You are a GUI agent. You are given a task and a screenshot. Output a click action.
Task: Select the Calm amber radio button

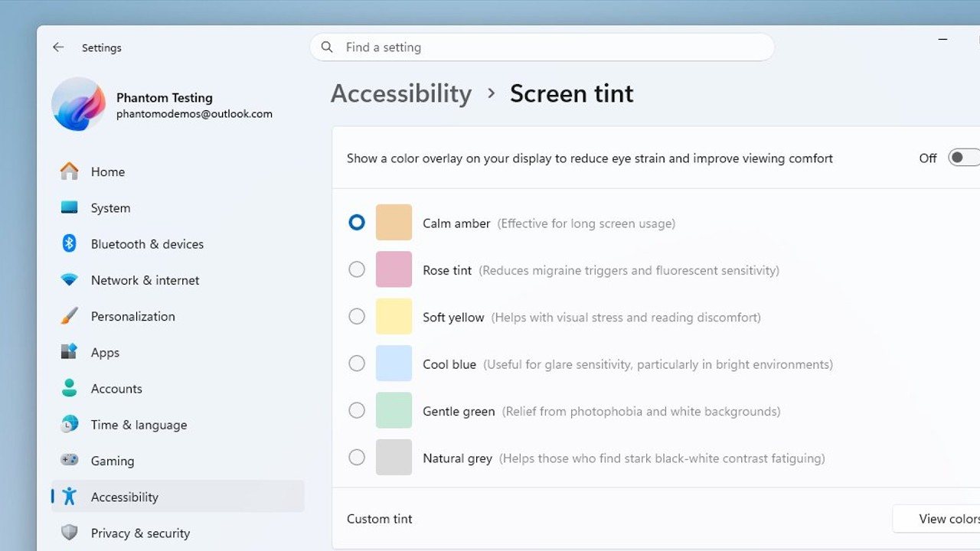(357, 222)
